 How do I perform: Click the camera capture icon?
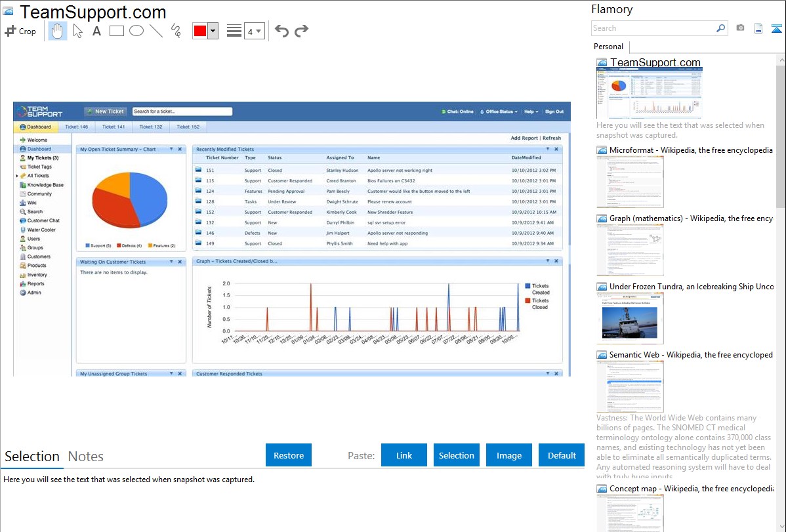tap(740, 28)
